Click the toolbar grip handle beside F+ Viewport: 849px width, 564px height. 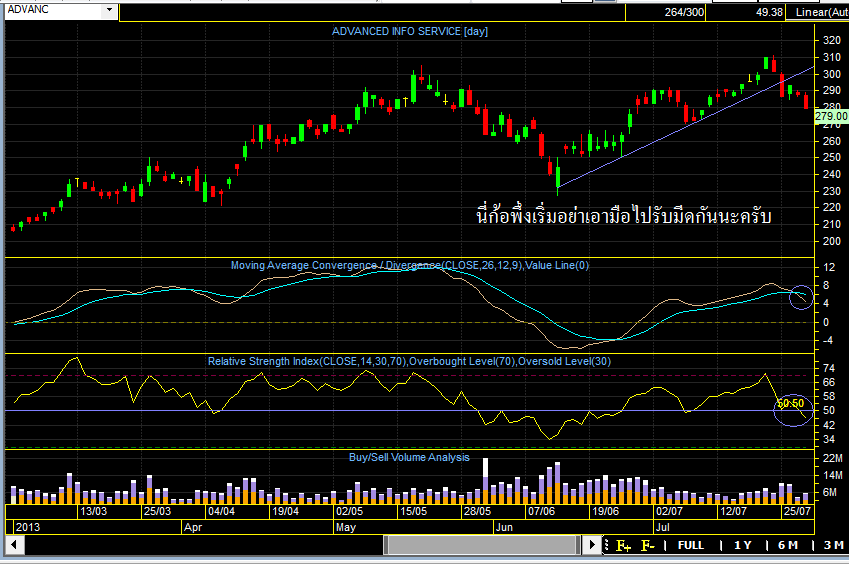[606, 545]
